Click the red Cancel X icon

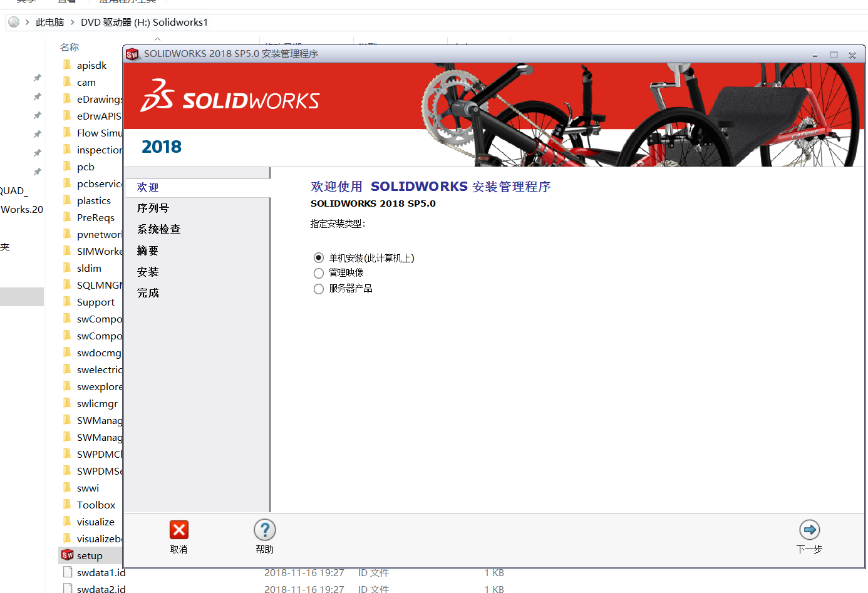[x=179, y=530]
